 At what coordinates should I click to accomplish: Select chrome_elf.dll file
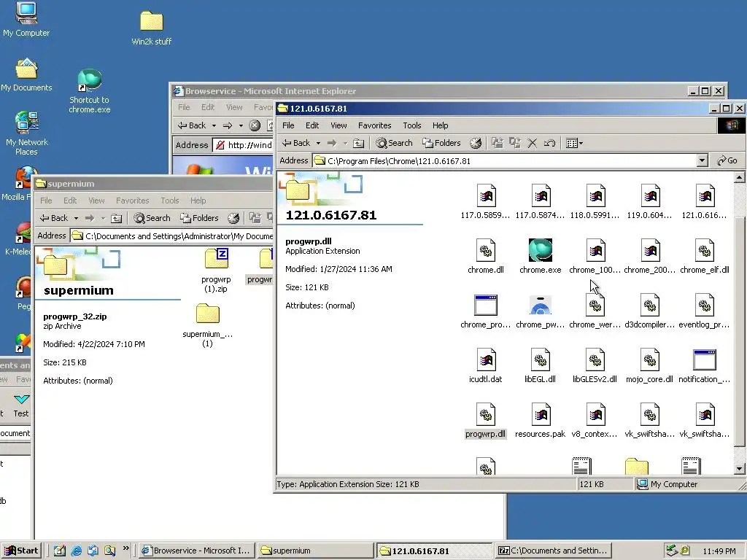(x=705, y=256)
